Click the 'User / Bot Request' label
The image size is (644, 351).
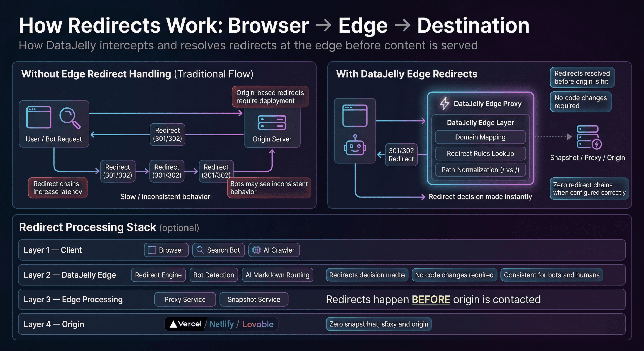point(54,139)
